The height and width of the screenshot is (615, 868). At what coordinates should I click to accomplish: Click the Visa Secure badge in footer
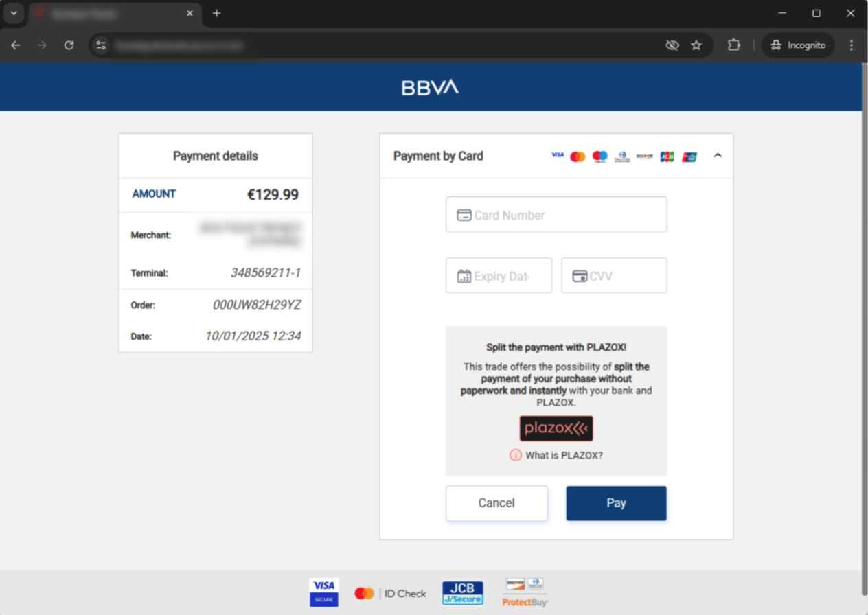click(x=323, y=592)
